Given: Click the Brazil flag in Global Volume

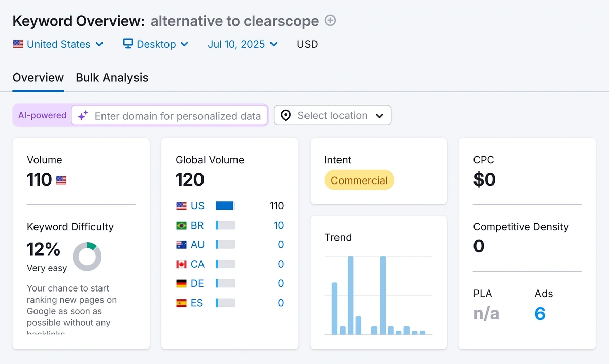Looking at the screenshot, I should click(x=181, y=225).
